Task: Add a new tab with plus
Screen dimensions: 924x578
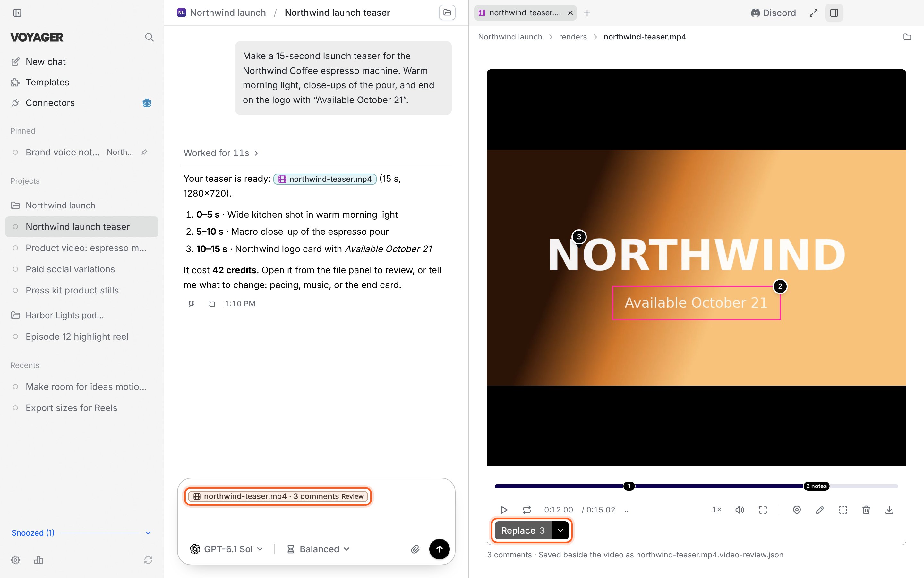Action: 587,13
